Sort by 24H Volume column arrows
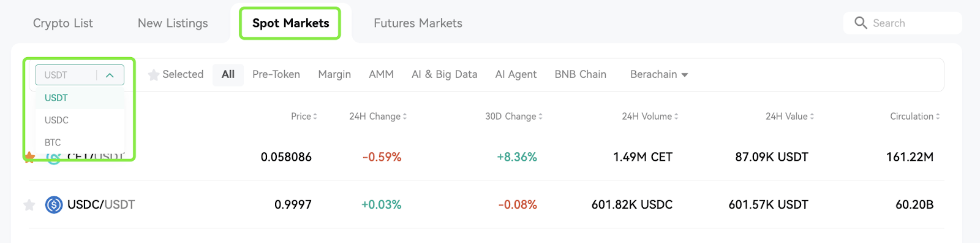This screenshot has width=980, height=243. tap(676, 116)
